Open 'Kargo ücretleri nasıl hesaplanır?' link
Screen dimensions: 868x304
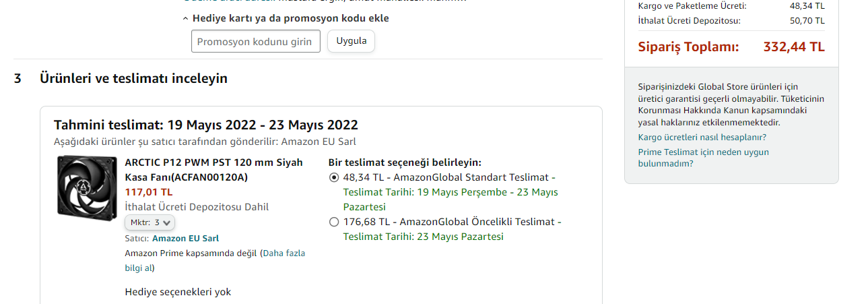(702, 138)
